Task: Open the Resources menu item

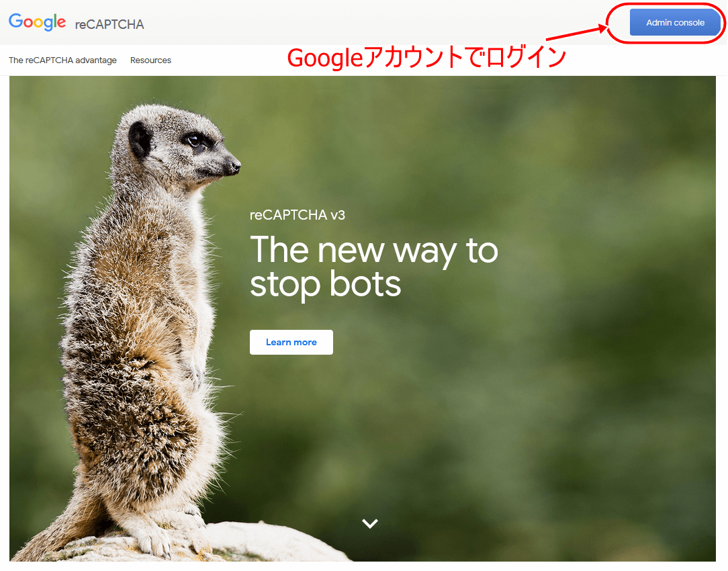Action: pos(150,60)
